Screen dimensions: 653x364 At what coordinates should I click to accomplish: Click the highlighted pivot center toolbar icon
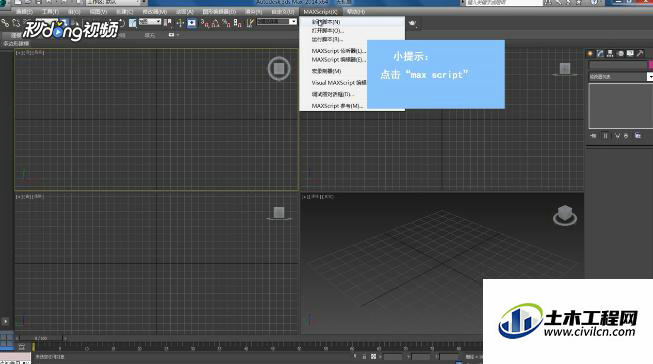tap(192, 23)
